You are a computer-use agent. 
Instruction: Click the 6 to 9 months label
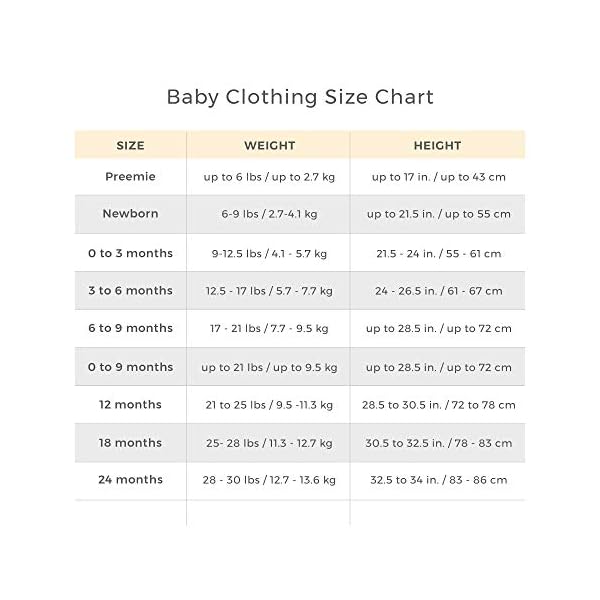(130, 328)
